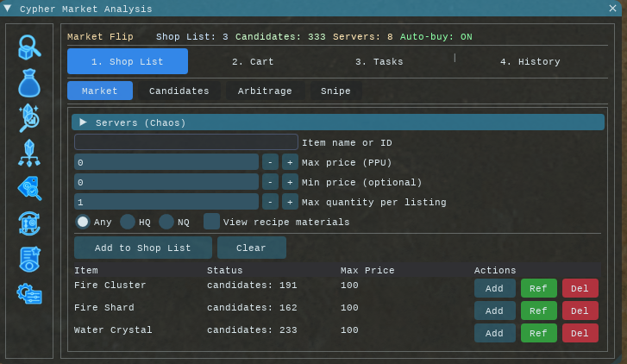Collapse the Cypher Market Analysis window
Image resolution: width=627 pixels, height=364 pixels.
(9, 9)
